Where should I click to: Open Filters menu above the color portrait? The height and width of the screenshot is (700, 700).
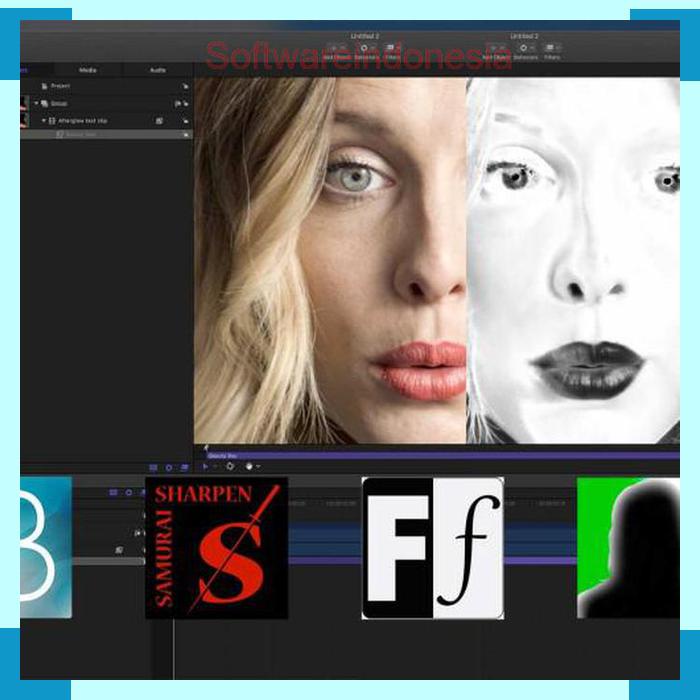click(x=392, y=50)
